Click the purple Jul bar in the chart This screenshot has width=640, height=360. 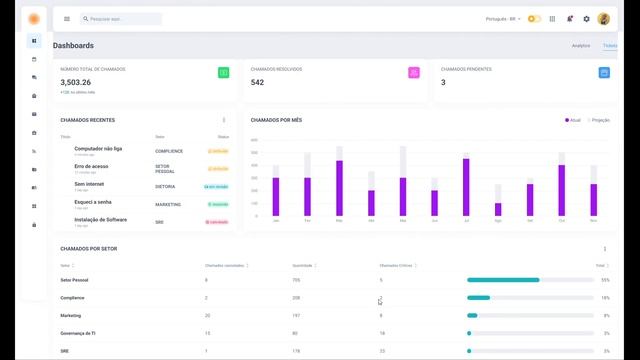466,187
